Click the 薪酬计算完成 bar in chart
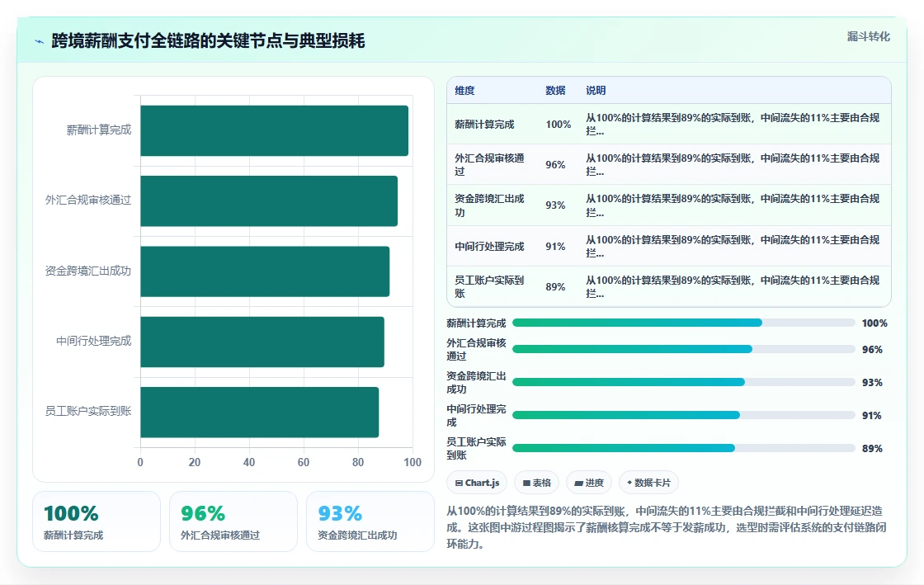The image size is (924, 585). click(274, 131)
